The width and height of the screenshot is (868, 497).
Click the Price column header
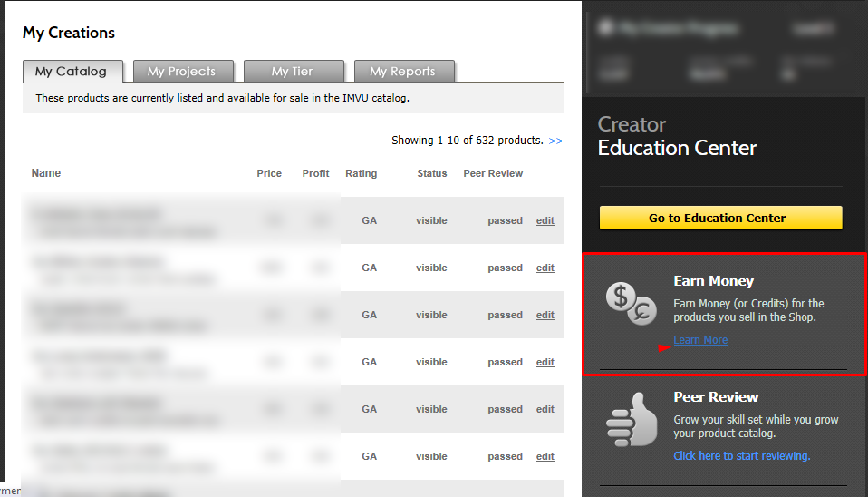[x=269, y=173]
